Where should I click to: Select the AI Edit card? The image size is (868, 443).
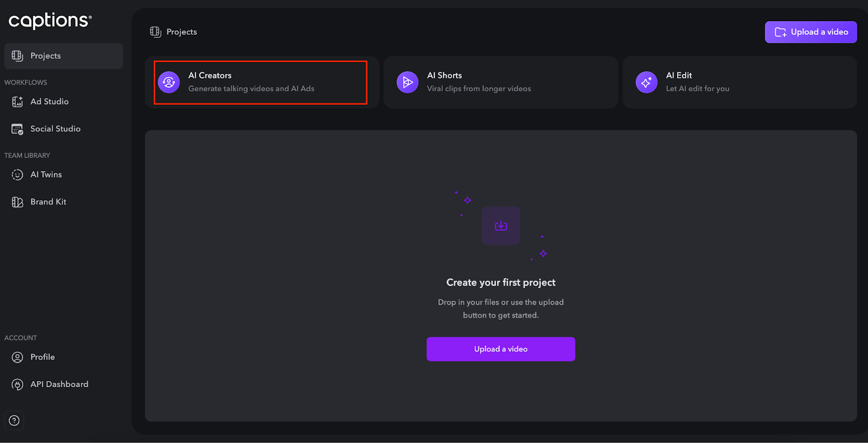(740, 82)
